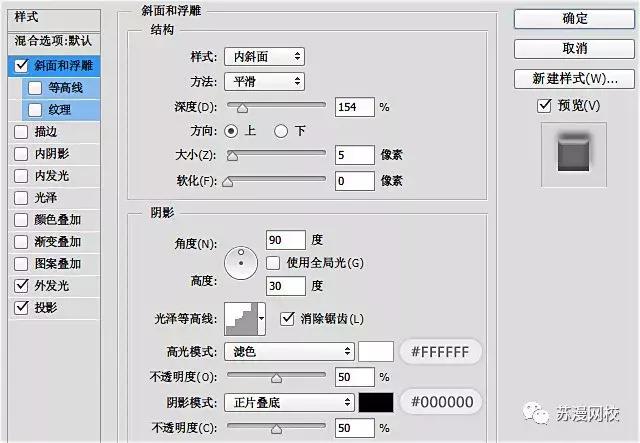Click 确定 to confirm
The width and height of the screenshot is (640, 443).
574,18
